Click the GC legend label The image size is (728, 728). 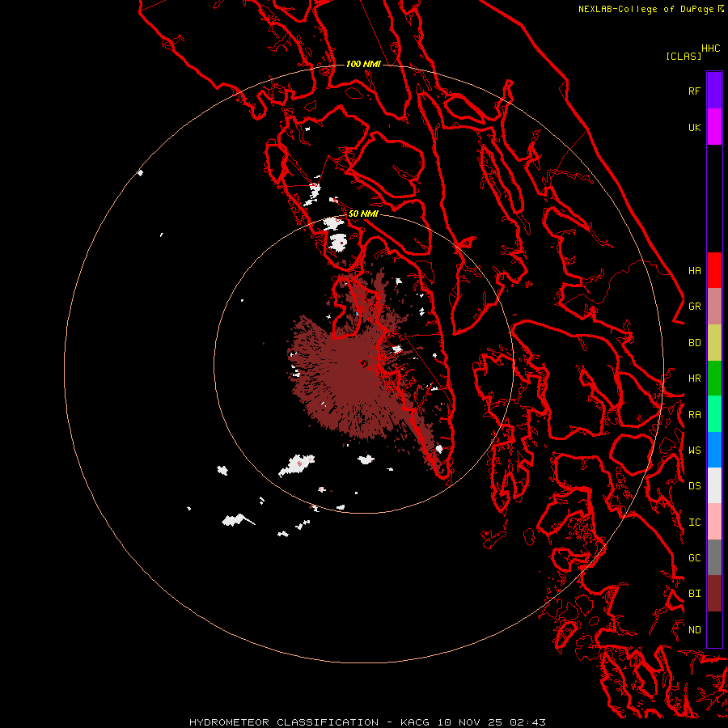click(x=694, y=558)
